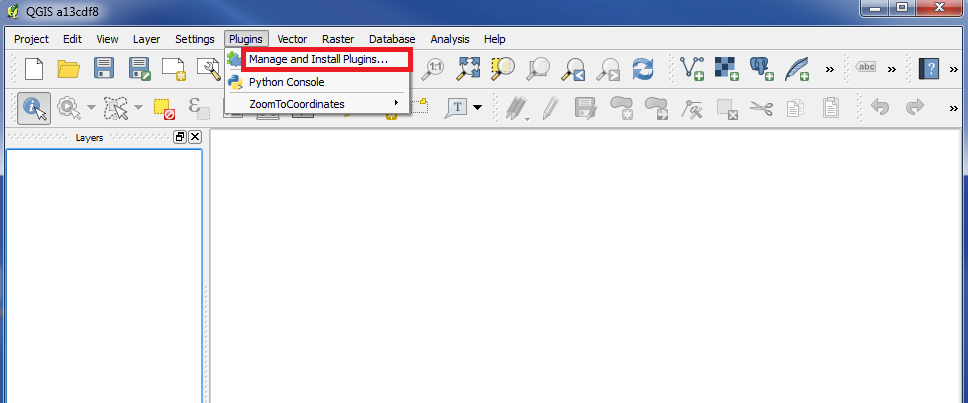Refresh the map canvas
Screen dimensions: 968x403
click(x=643, y=68)
